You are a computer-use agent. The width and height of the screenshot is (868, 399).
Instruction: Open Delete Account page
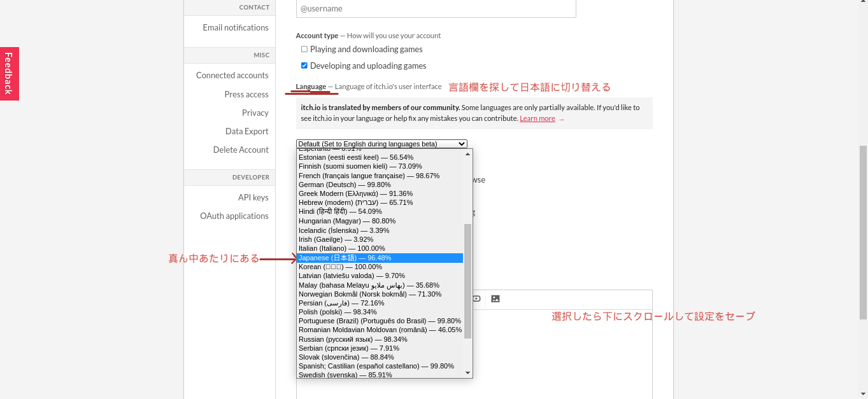click(241, 150)
